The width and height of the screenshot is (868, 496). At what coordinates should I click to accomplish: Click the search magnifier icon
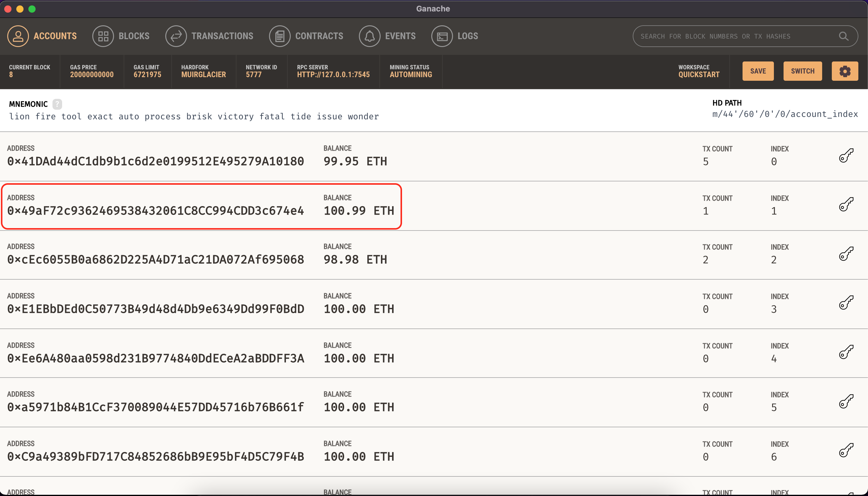(x=844, y=36)
